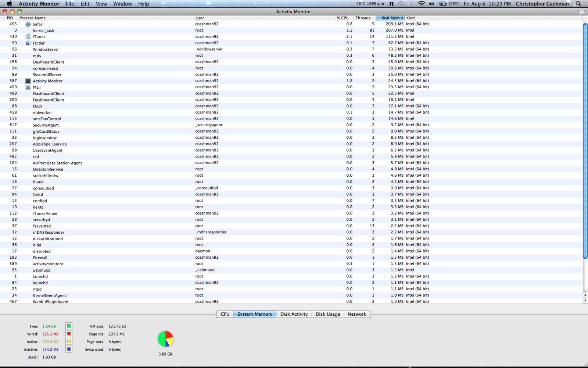Select the Dock process row

coord(291,106)
